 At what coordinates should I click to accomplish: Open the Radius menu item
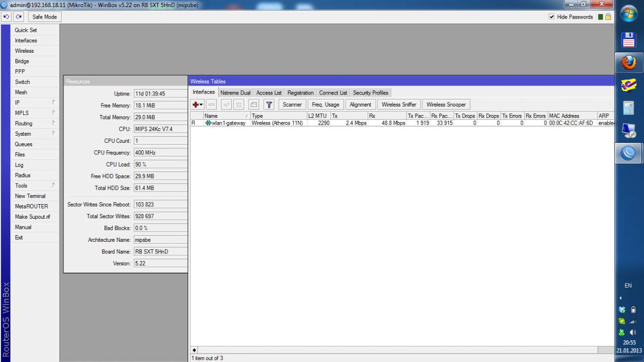pos(23,175)
